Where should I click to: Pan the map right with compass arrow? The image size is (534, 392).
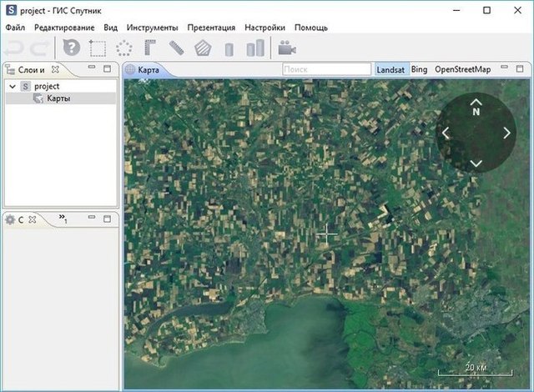506,133
